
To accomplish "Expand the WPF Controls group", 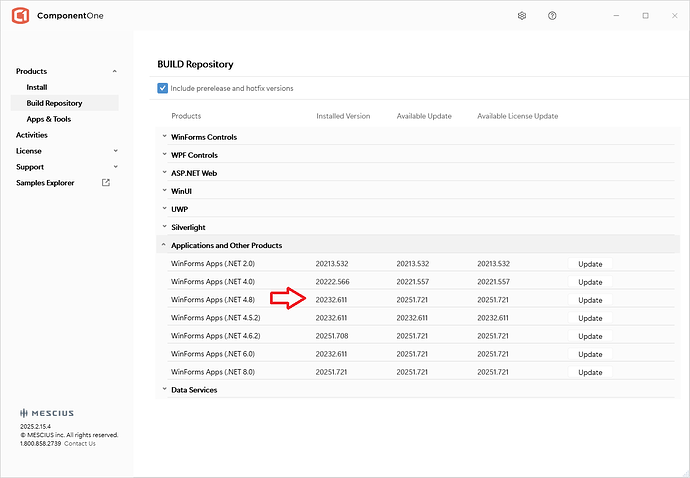I will [x=164, y=155].
